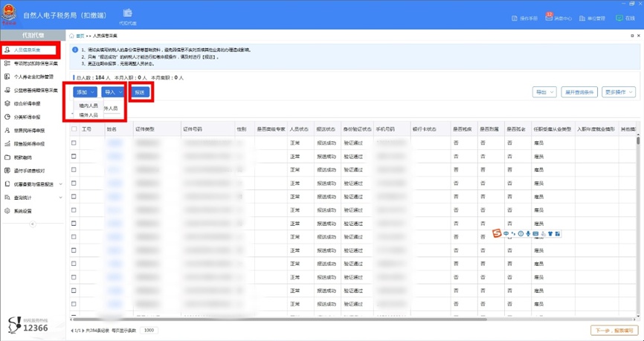Viewport: 644px width, 341px height.
Task: Click the per-page record count field
Action: [x=148, y=330]
